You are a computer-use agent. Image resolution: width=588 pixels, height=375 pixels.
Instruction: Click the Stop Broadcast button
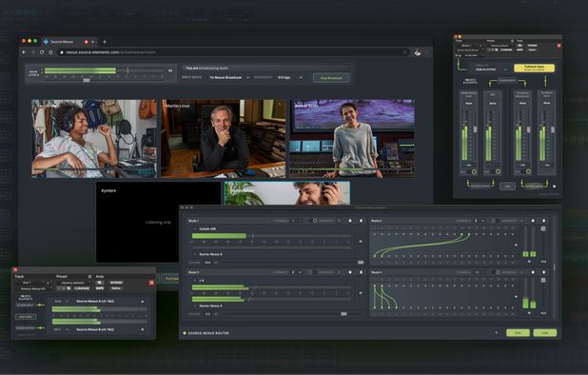(331, 78)
